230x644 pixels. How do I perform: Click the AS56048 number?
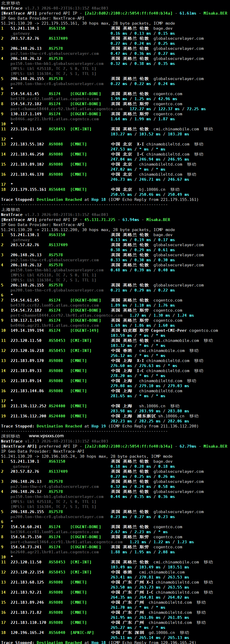click(x=57, y=189)
